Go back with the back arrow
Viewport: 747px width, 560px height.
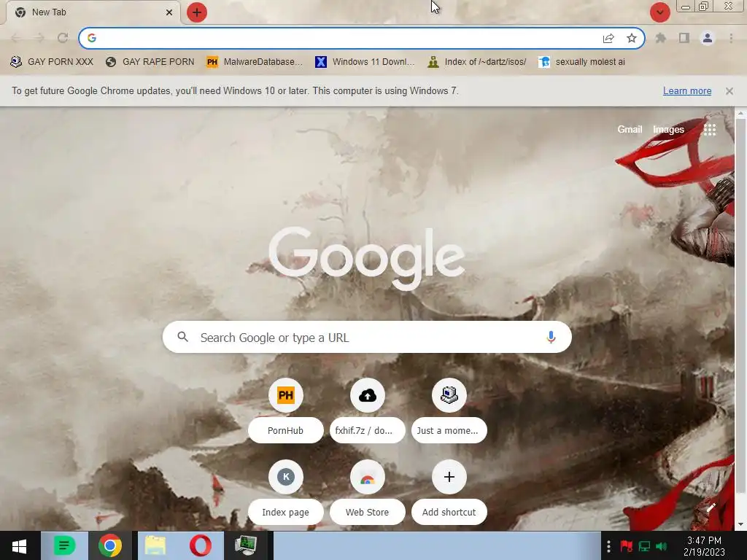(16, 38)
